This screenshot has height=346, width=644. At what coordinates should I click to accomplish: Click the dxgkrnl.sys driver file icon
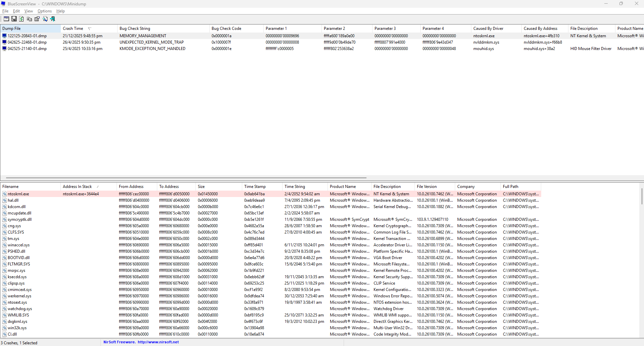click(x=5, y=322)
